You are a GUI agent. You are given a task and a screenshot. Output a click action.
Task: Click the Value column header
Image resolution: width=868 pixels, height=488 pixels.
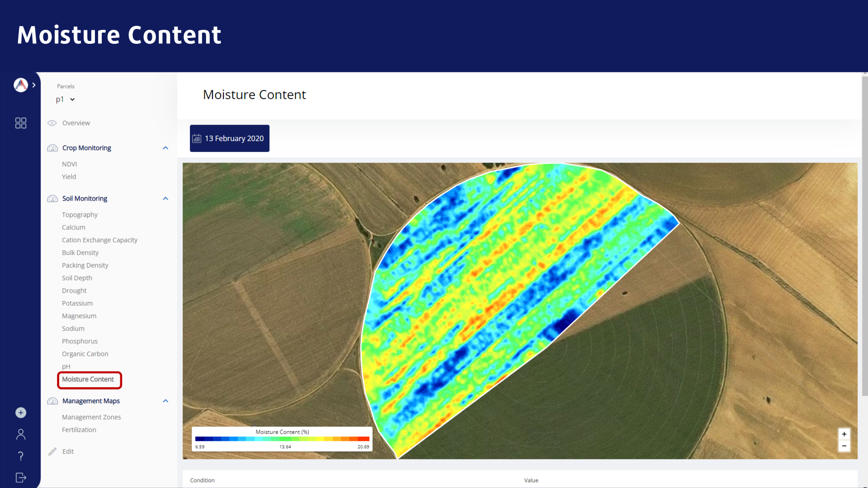pos(531,480)
